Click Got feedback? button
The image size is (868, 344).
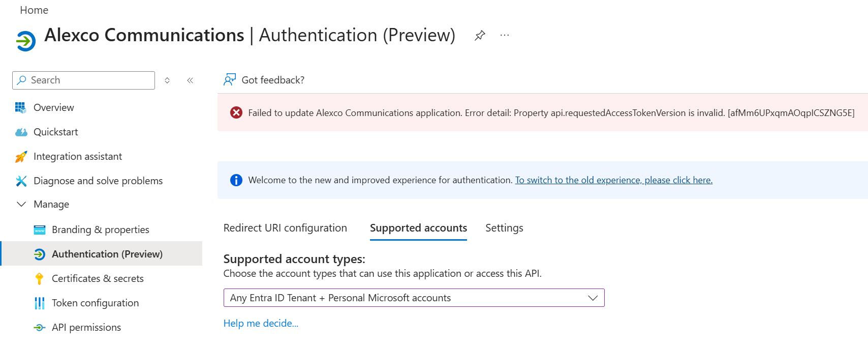[264, 80]
